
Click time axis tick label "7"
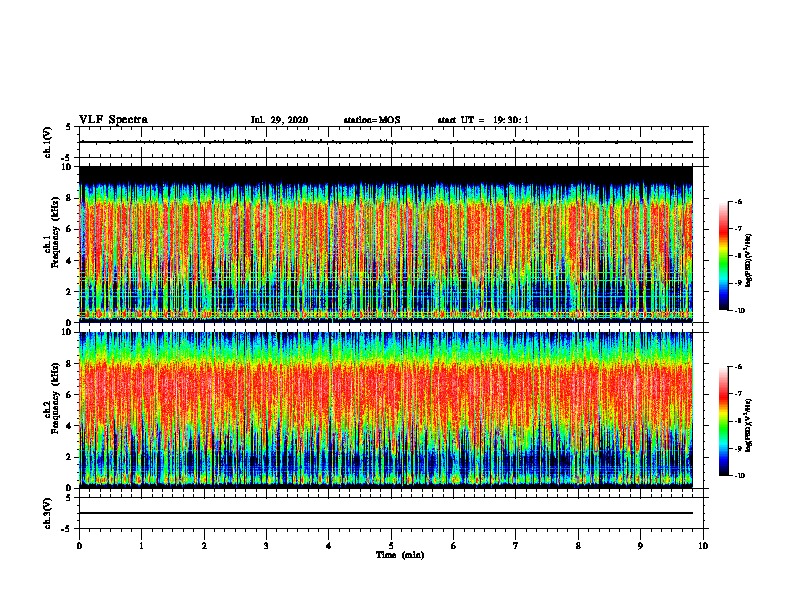click(516, 546)
